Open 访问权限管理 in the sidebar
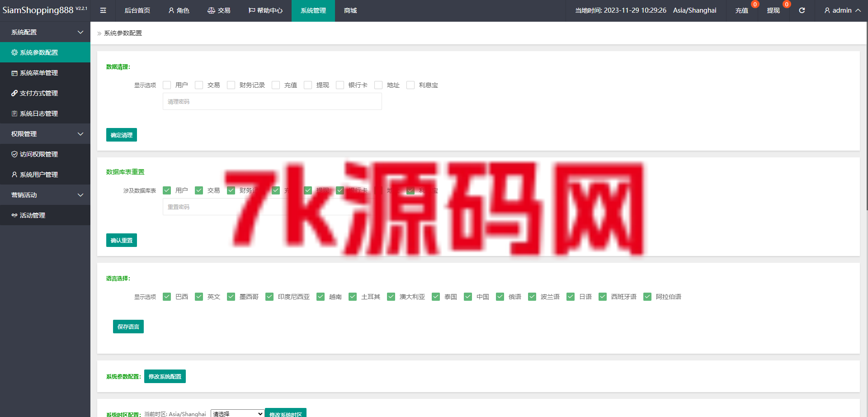The image size is (868, 417). (x=45, y=154)
